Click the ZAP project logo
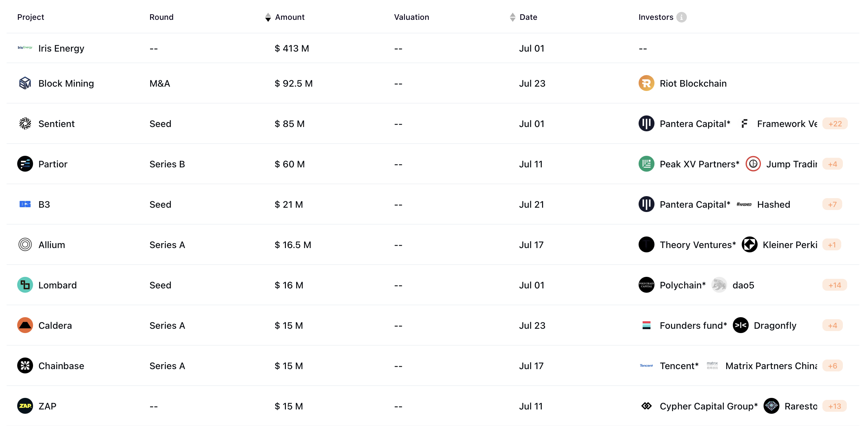This screenshot has height=426, width=868. 25,406
